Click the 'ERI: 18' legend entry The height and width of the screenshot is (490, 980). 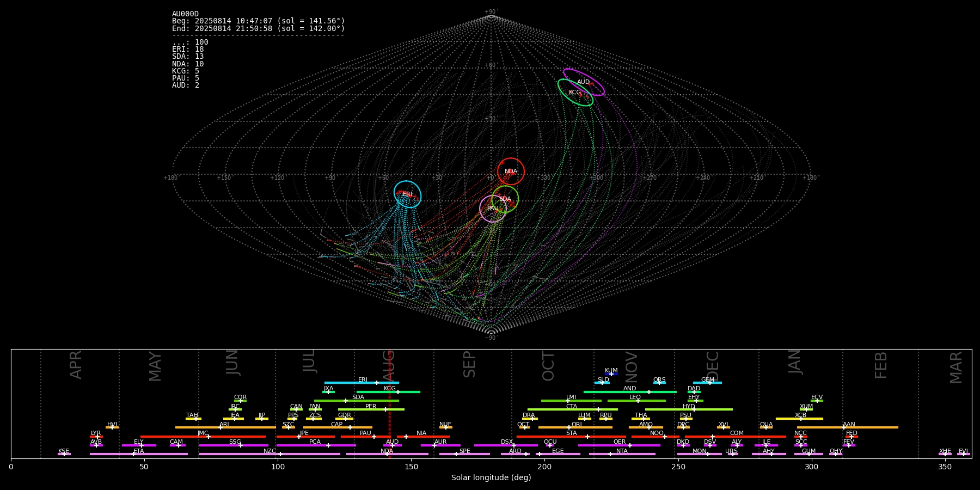[x=188, y=50]
